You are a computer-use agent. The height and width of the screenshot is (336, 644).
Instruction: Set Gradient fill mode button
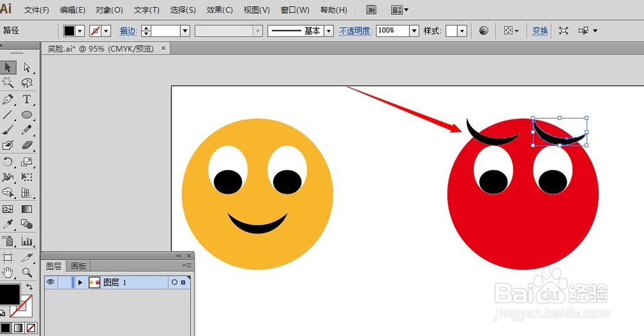point(19,328)
